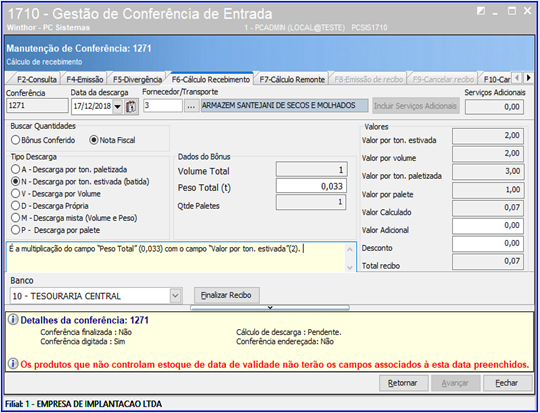Click the Conferência number field
This screenshot has height=413, width=540.
[37, 106]
